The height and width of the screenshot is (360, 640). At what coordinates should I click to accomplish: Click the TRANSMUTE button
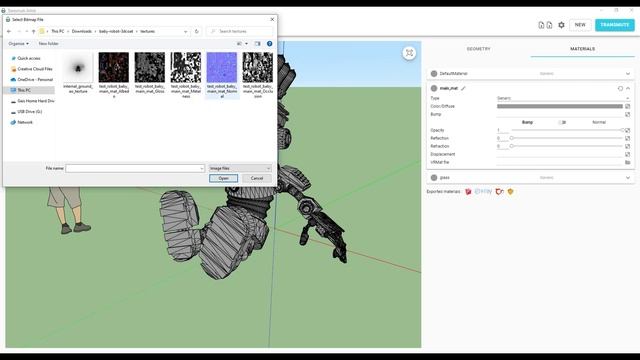615,25
